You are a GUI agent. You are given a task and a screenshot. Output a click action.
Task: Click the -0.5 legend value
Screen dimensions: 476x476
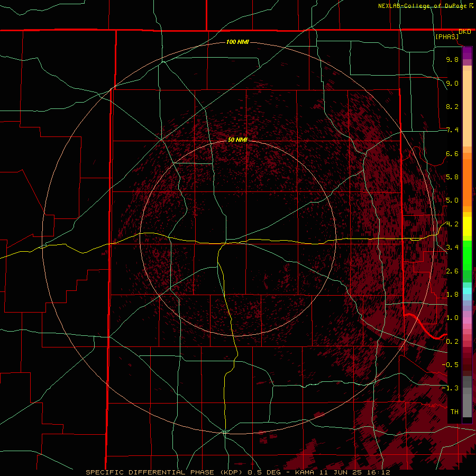click(450, 365)
